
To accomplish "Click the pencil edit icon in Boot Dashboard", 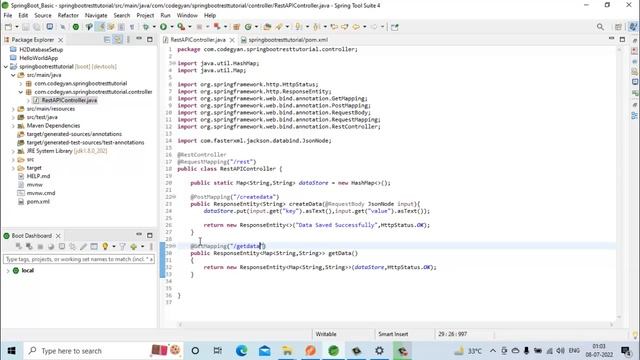I will [83, 247].
